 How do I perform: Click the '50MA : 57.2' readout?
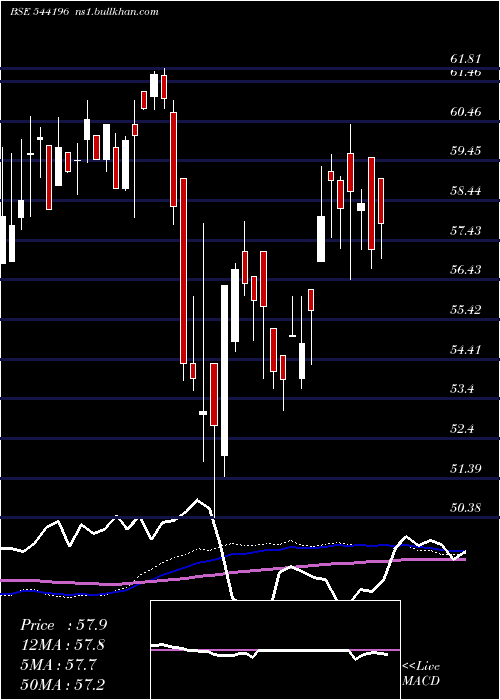tap(63, 685)
